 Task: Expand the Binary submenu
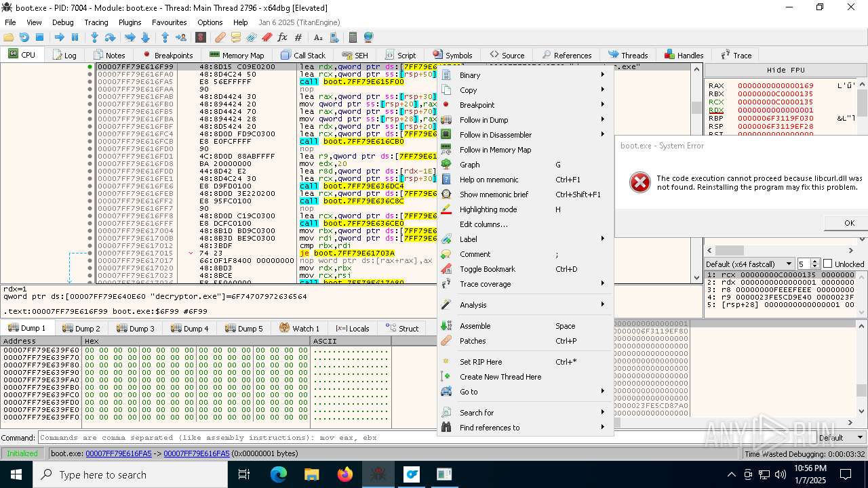pos(526,75)
